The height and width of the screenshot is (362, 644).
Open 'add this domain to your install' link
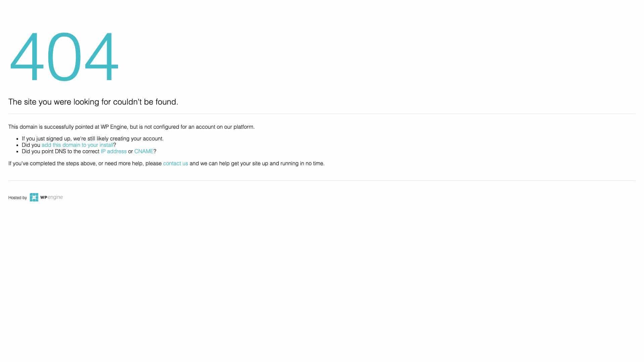pos(77,145)
